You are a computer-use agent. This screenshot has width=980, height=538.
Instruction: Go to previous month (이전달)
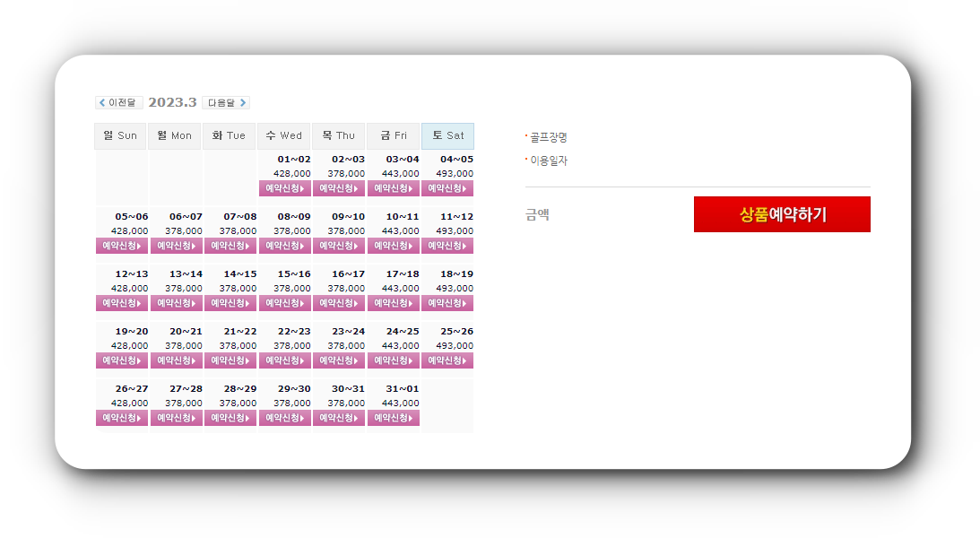coord(118,102)
